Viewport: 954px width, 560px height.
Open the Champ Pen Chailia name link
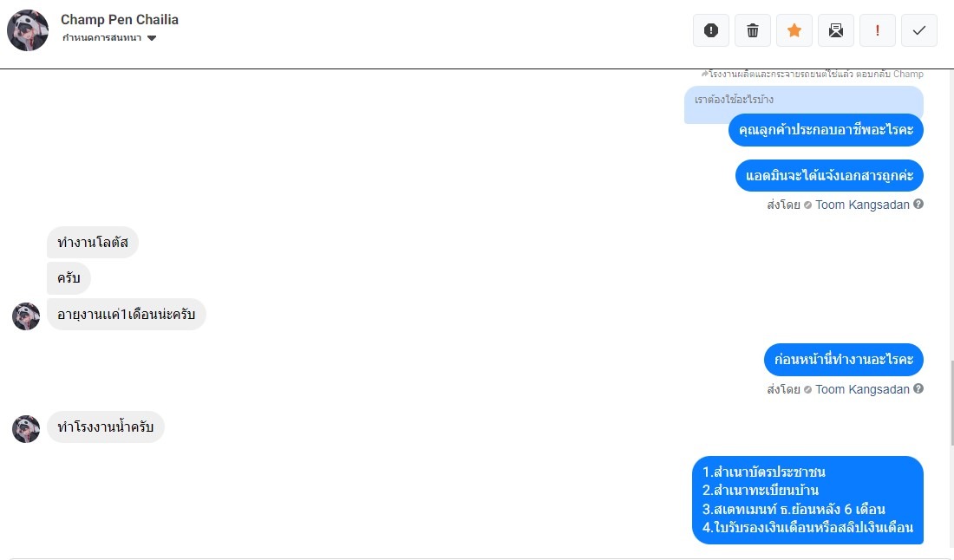coord(120,19)
